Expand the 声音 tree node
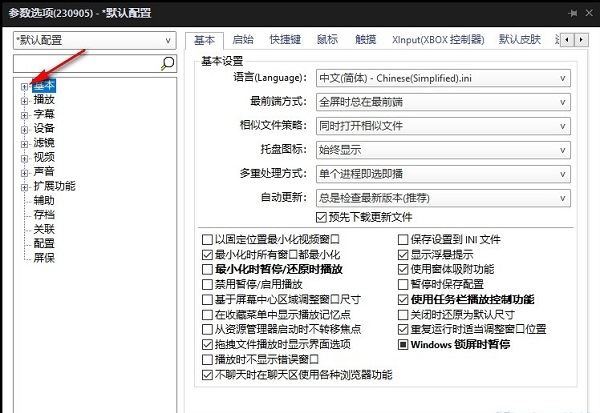Screen dimensions: 600x413 [23, 171]
